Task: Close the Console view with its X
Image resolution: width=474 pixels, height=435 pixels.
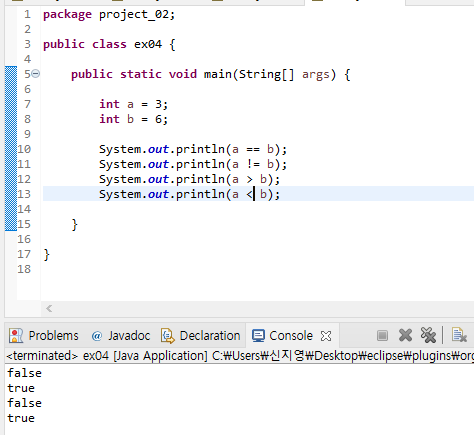Action: [x=326, y=336]
